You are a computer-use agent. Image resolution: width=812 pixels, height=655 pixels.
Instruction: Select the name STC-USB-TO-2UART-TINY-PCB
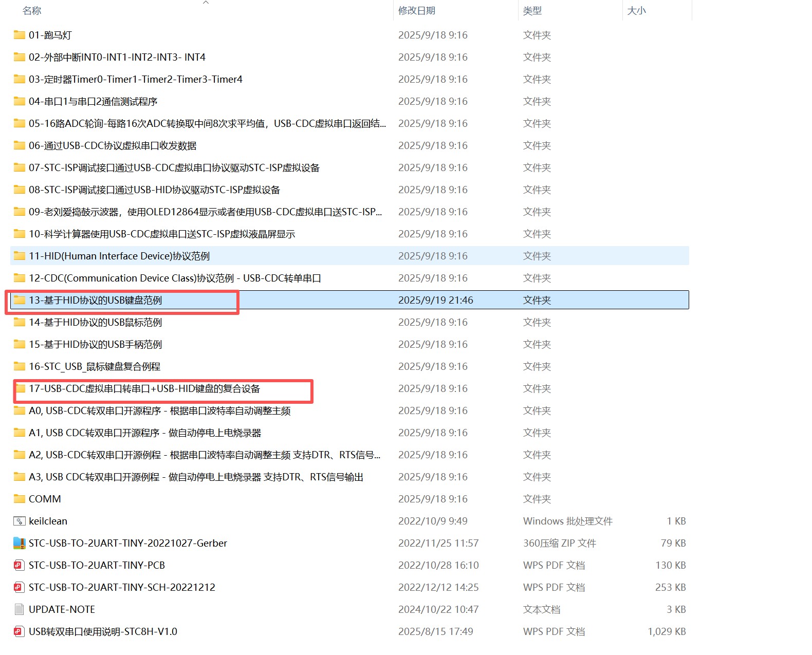coord(97,565)
